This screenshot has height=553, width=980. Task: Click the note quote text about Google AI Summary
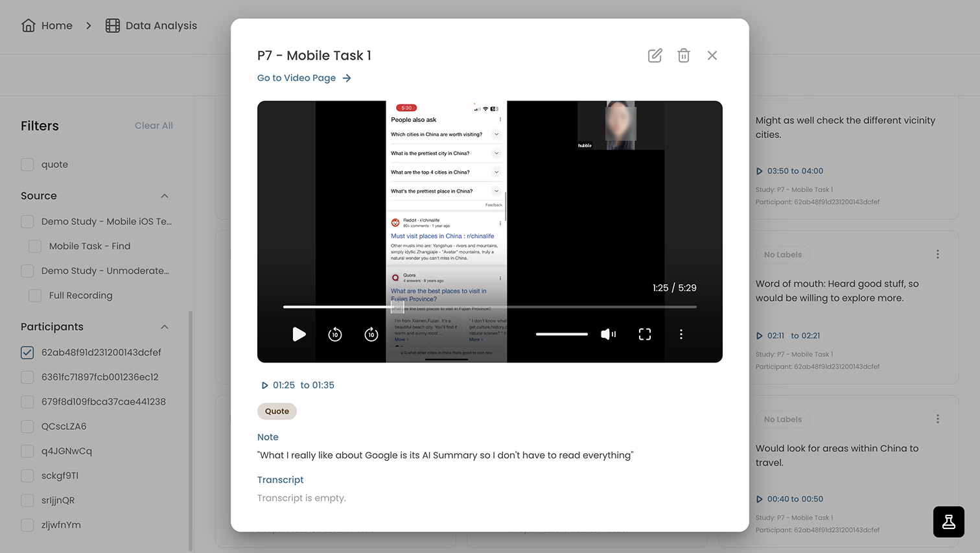coord(445,455)
